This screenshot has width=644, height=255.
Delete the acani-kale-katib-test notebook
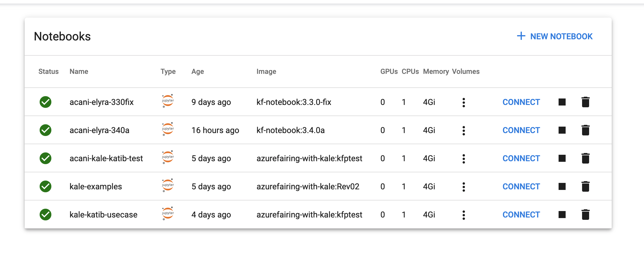[585, 158]
